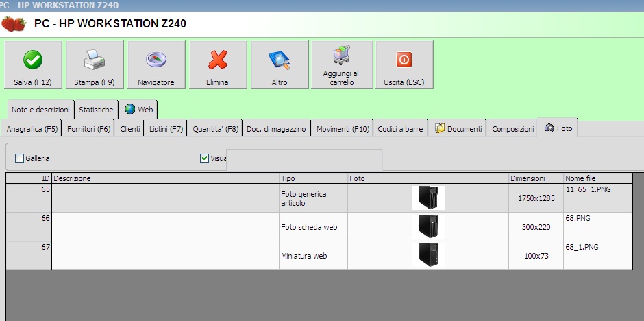This screenshot has height=321, width=644.
Task: Open the Statistiche tab
Action: (96, 110)
